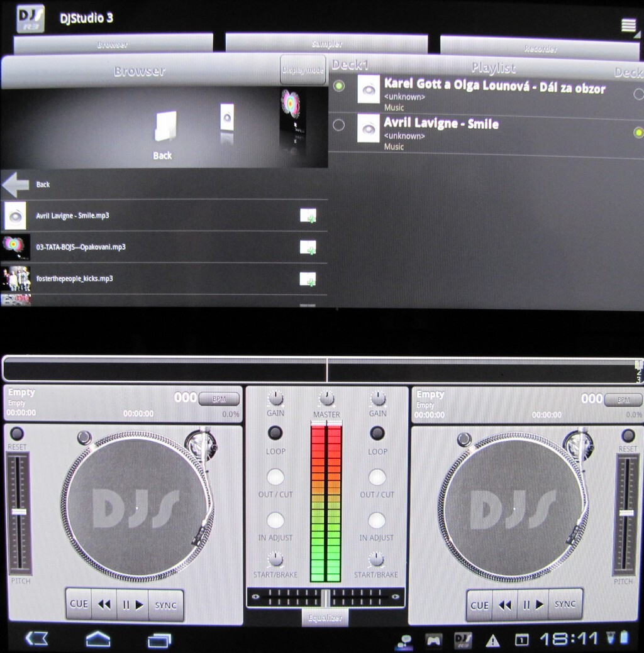Click the right deck SYNC button
Screen dimensions: 644x653
[x=565, y=605]
